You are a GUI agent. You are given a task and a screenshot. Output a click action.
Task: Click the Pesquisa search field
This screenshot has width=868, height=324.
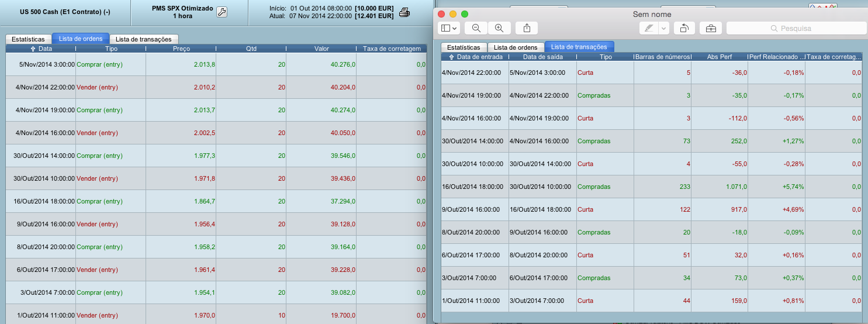click(796, 28)
